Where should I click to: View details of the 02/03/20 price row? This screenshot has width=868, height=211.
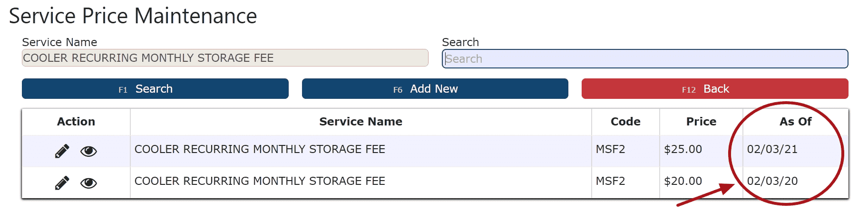point(88,183)
